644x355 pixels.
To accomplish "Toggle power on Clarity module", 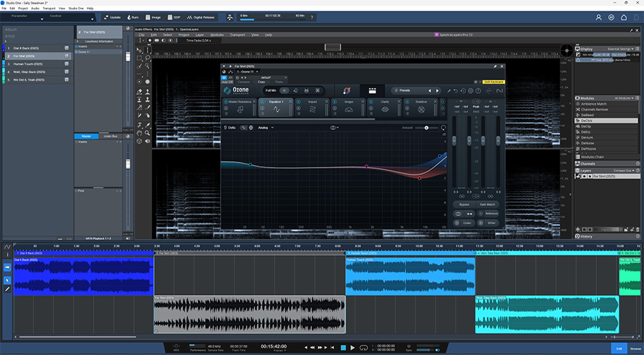I will [x=370, y=101].
